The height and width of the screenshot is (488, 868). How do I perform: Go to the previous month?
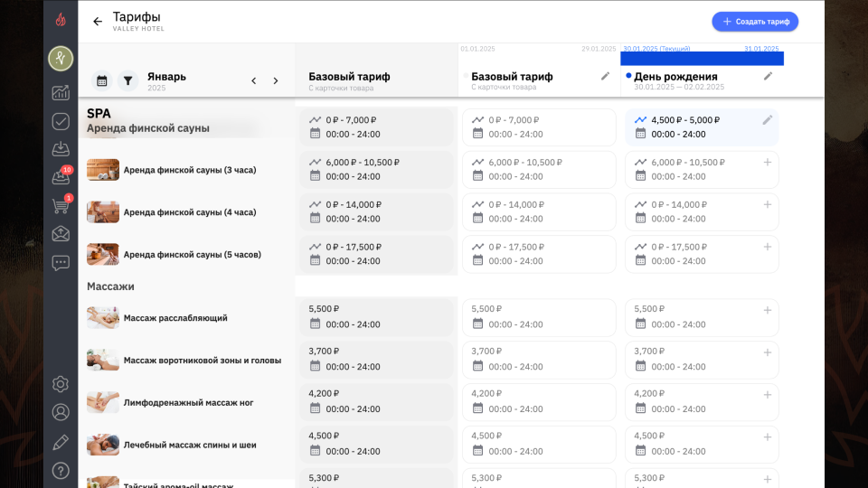(x=253, y=80)
